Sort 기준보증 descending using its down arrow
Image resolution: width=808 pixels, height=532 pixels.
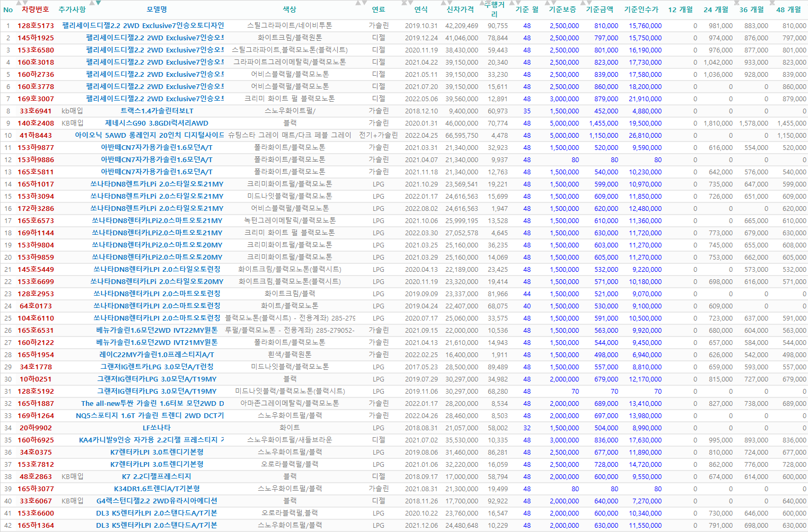[x=553, y=3]
